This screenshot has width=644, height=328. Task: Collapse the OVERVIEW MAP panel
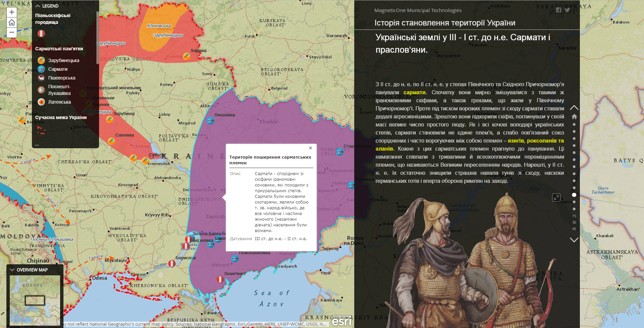click(x=12, y=270)
